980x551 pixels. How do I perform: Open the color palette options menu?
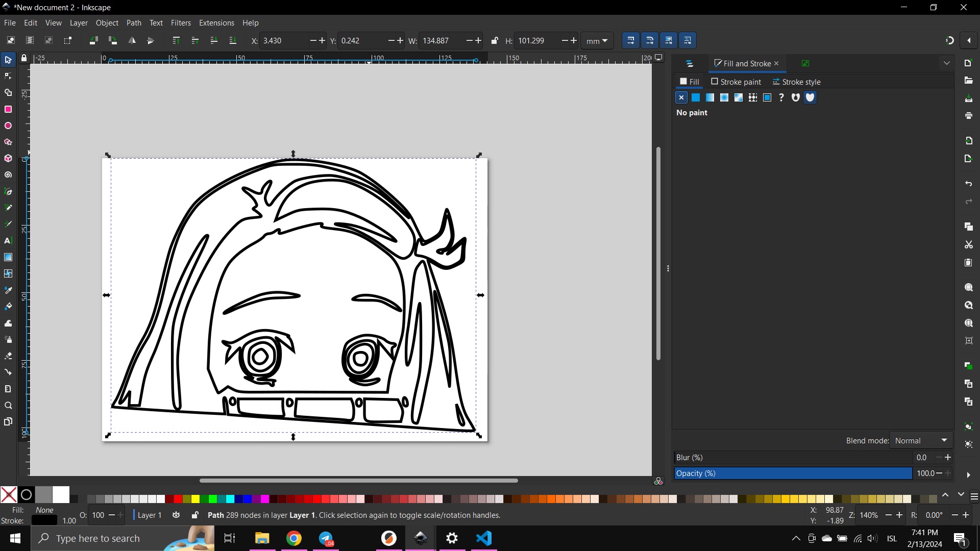[x=974, y=496]
